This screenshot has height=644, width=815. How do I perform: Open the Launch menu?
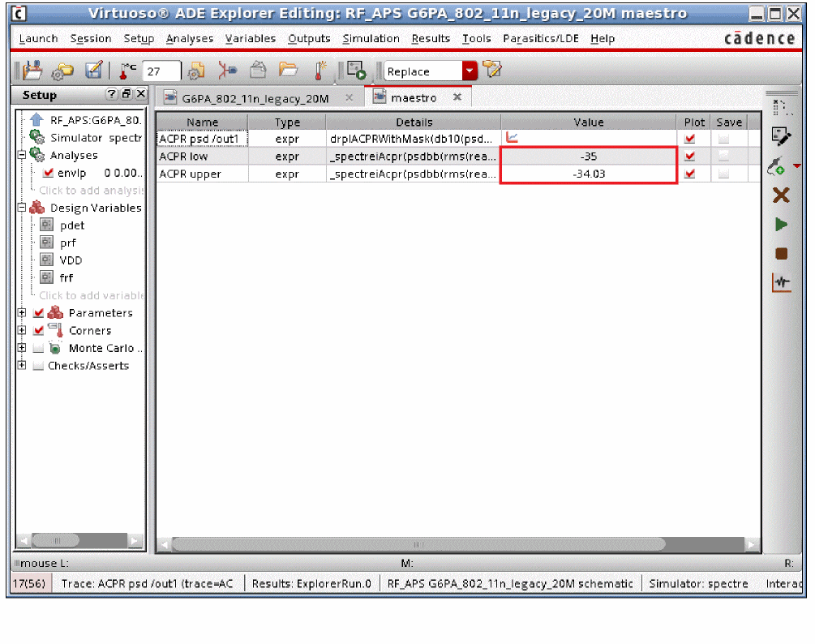[x=38, y=38]
